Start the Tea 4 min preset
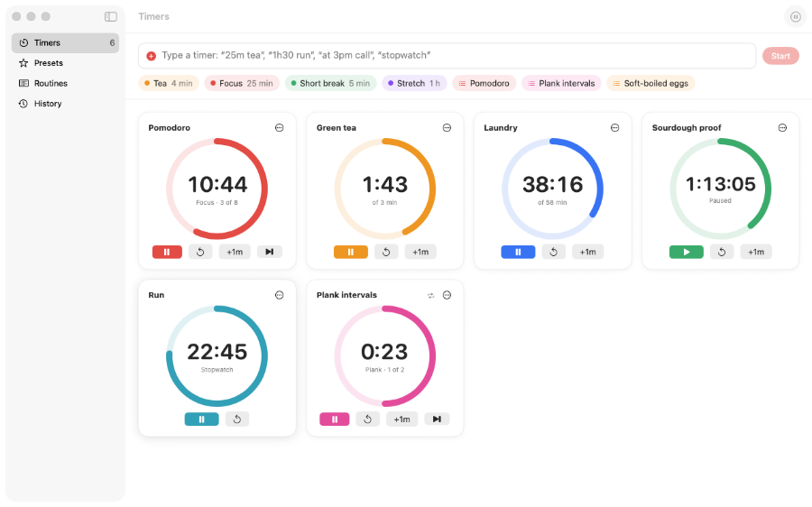This screenshot has width=812, height=507. (x=169, y=83)
